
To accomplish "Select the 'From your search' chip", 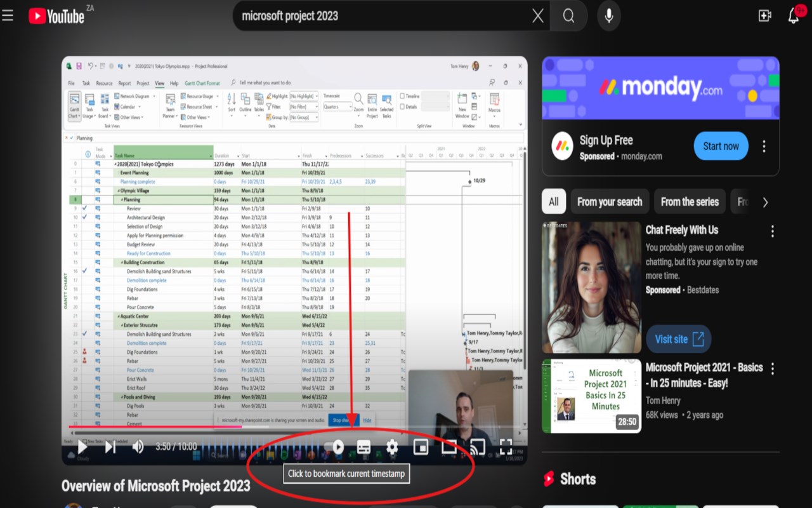I will pyautogui.click(x=610, y=202).
